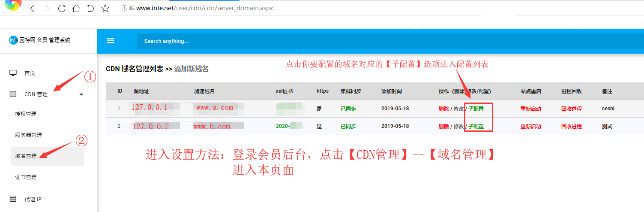The height and width of the screenshot is (212, 644).
Task: Reload the page with refresh icon
Action: (62, 8)
